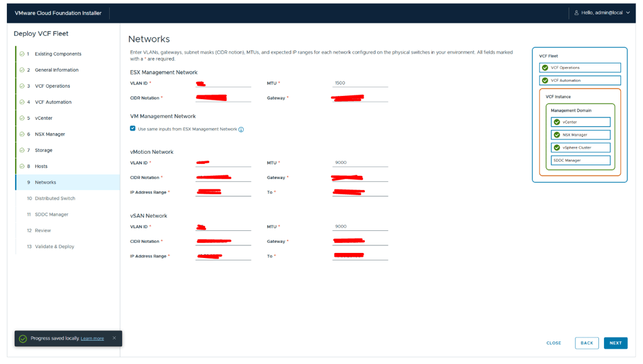Image resolution: width=643 pixels, height=364 pixels.
Task: Click the ESX Management VLAN ID field
Action: [x=223, y=83]
